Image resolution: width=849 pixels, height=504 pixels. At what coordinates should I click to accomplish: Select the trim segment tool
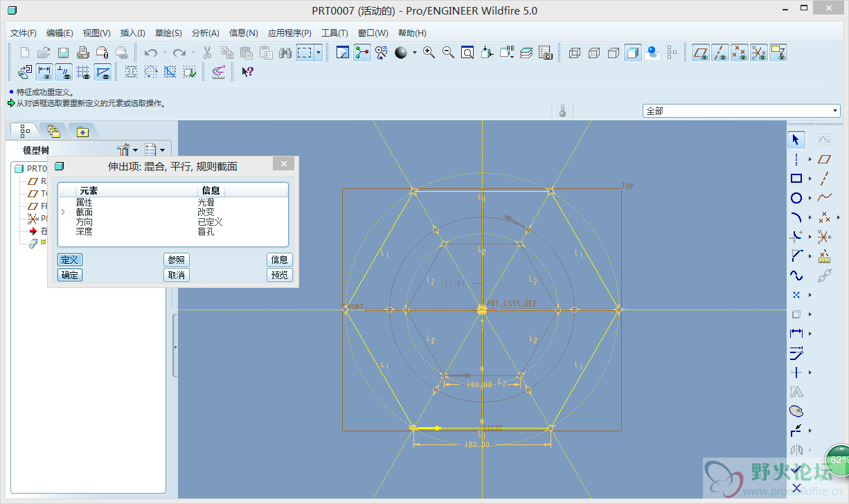click(796, 431)
